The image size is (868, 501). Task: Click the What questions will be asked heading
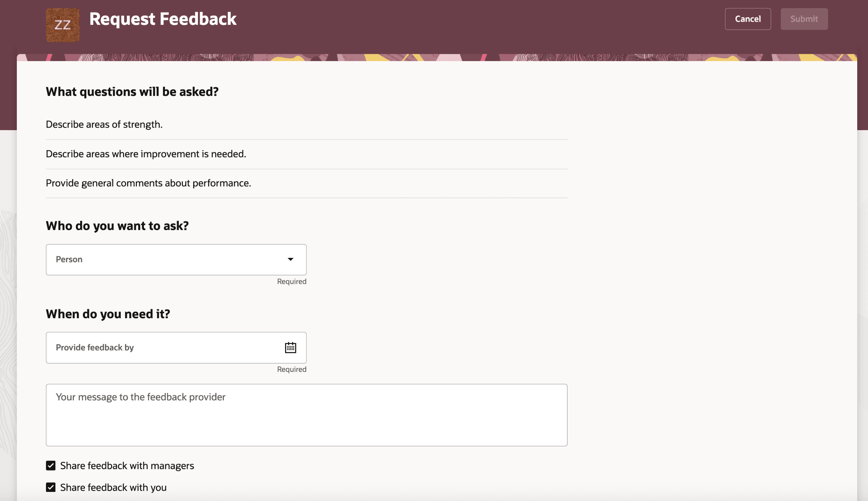point(132,92)
